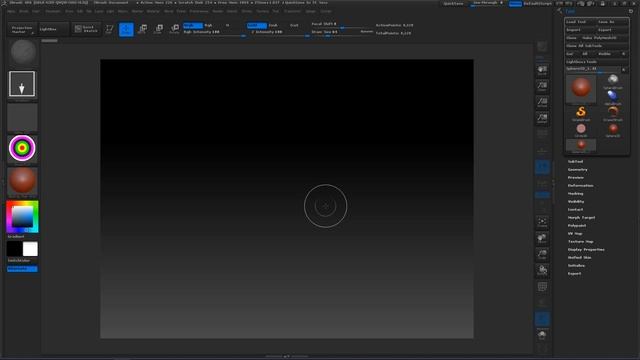
Task: Click Make PolyMesh3D button
Action: click(x=604, y=38)
